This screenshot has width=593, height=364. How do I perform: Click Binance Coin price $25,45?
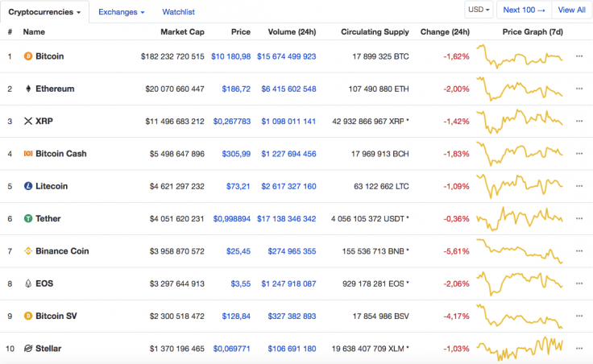coord(238,251)
